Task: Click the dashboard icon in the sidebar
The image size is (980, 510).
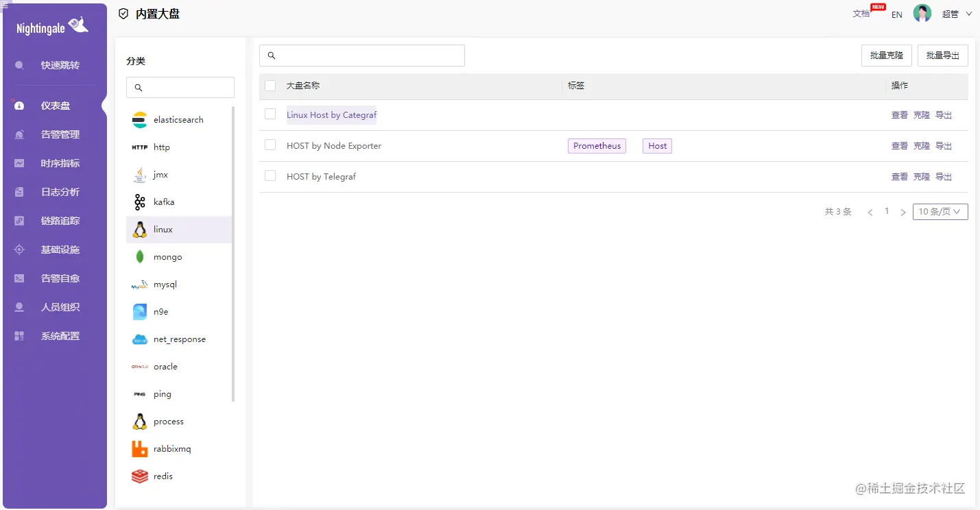Action: point(19,106)
